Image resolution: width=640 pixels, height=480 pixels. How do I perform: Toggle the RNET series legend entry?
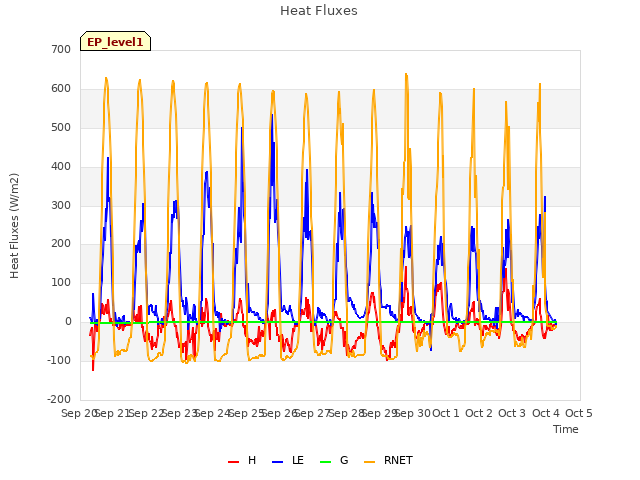coord(388,460)
